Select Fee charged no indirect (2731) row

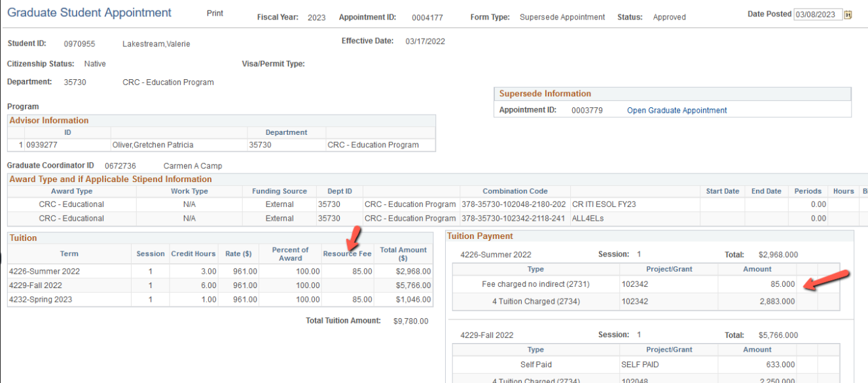(535, 284)
